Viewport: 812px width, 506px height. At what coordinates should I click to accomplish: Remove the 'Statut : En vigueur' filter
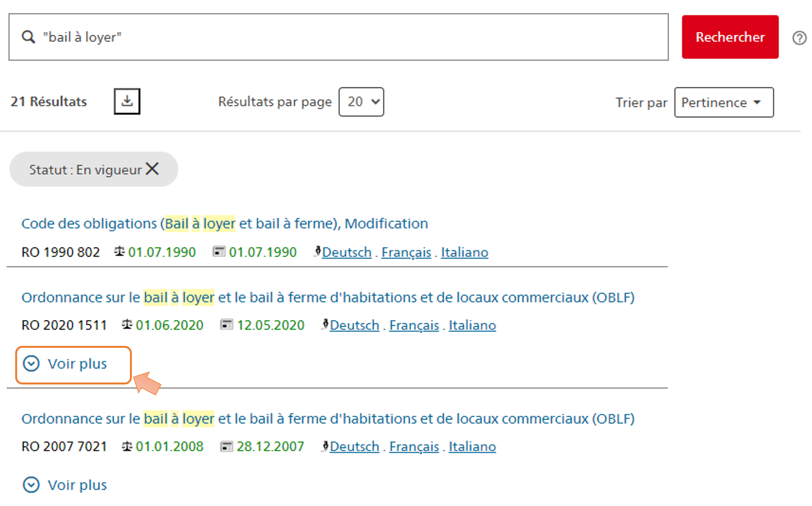(x=152, y=169)
